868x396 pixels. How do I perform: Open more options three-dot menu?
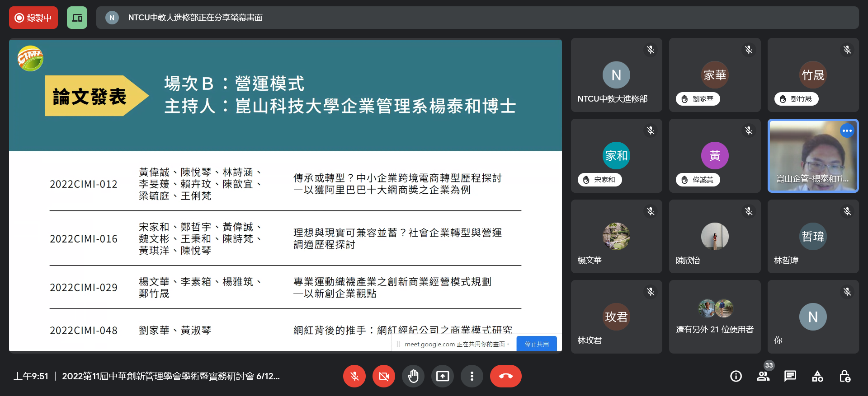point(472,376)
